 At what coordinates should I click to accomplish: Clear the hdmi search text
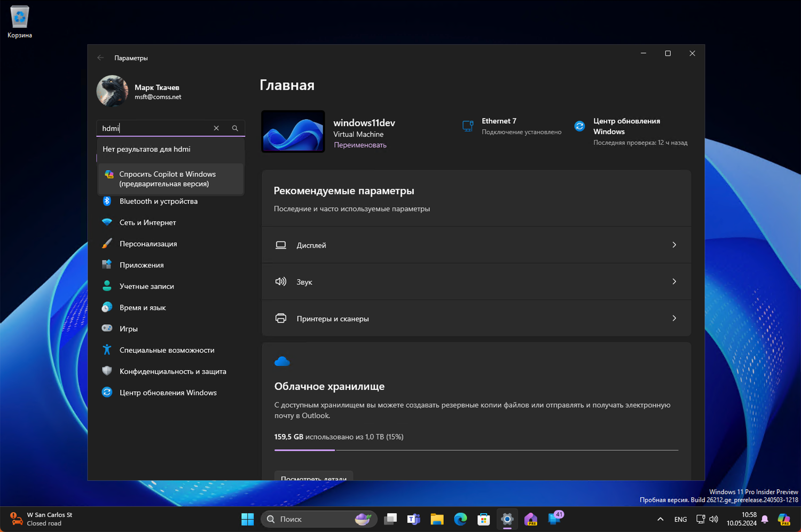[216, 128]
